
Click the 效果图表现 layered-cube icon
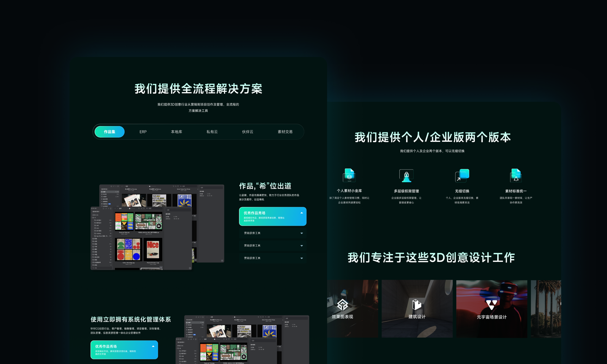click(342, 305)
